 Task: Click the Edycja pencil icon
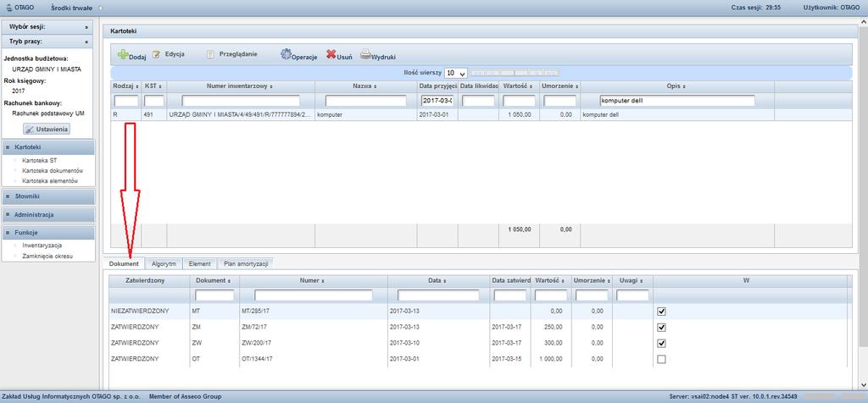[156, 55]
